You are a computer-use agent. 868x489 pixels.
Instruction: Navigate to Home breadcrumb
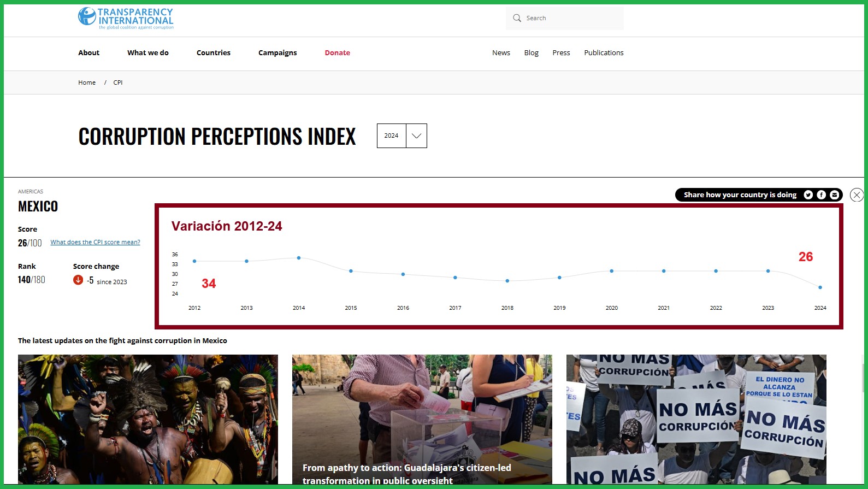[87, 83]
